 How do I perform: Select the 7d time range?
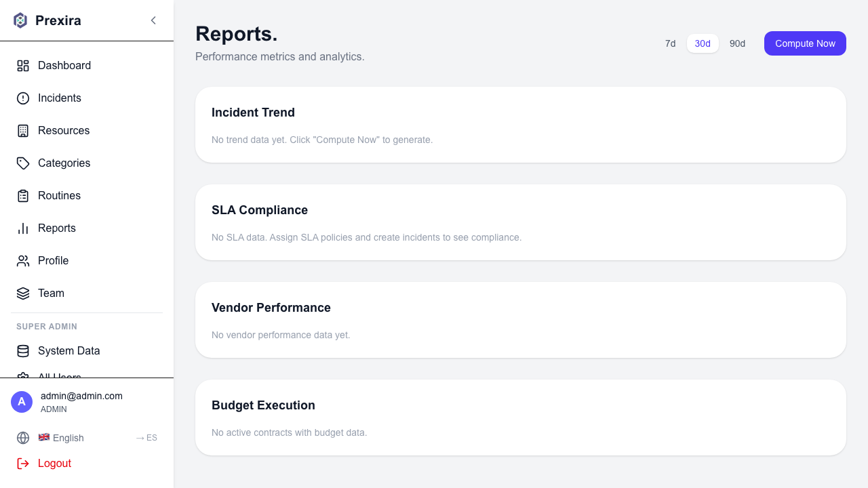(670, 43)
